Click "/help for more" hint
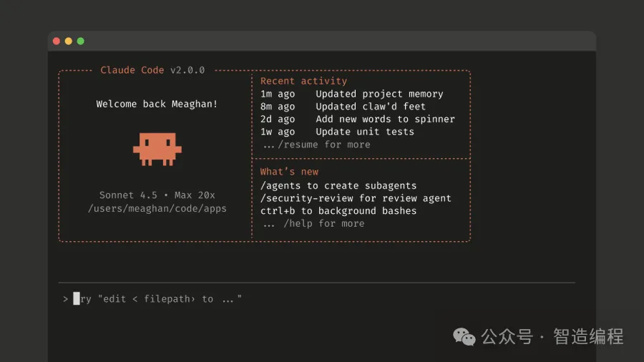 tap(324, 224)
